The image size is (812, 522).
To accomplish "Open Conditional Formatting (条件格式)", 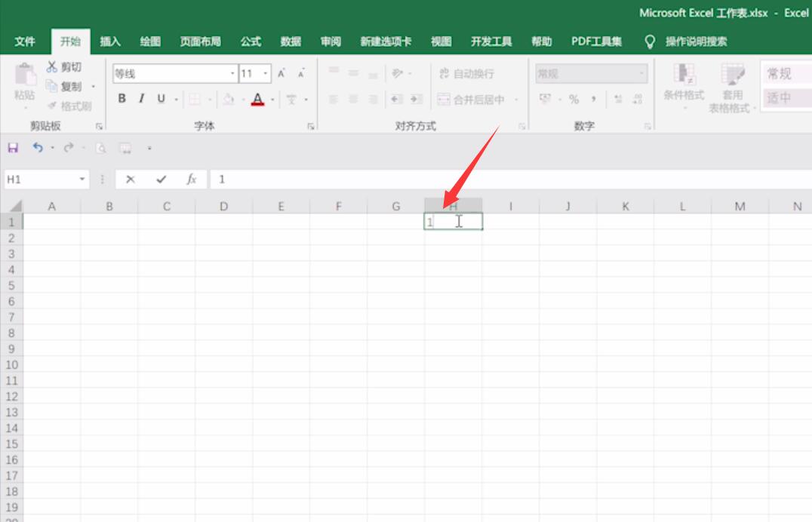I will 684,86.
